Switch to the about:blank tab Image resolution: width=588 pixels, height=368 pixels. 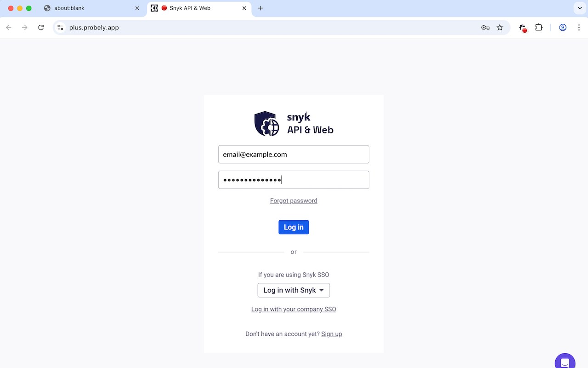[x=92, y=8]
